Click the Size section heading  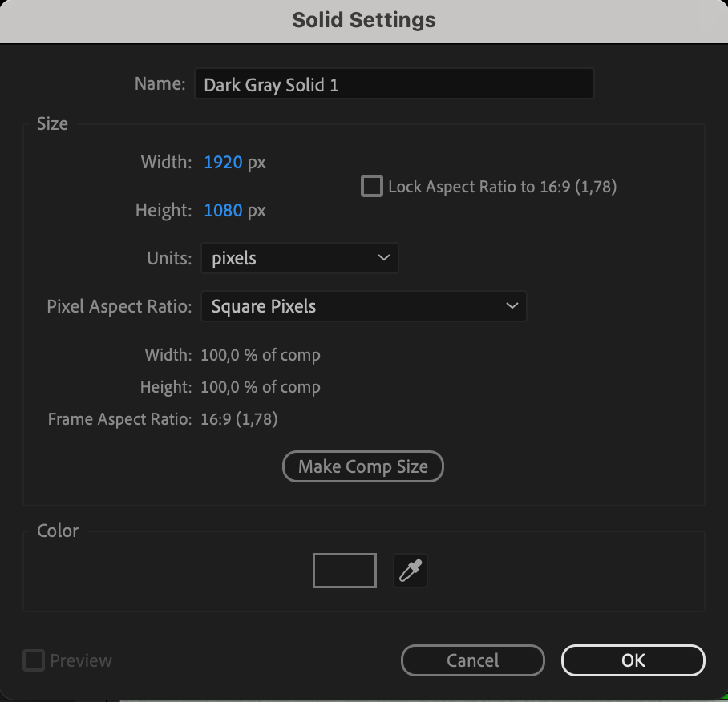(x=52, y=123)
